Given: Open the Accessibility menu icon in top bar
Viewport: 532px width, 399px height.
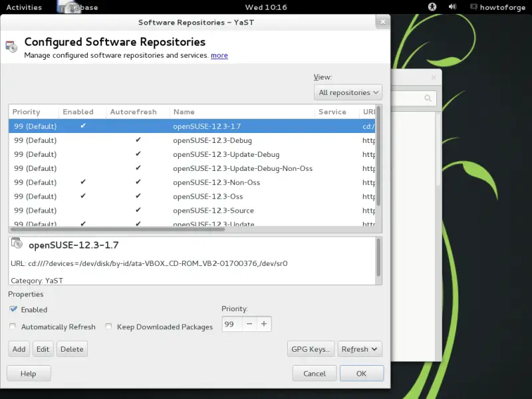Looking at the screenshot, I should coord(432,7).
